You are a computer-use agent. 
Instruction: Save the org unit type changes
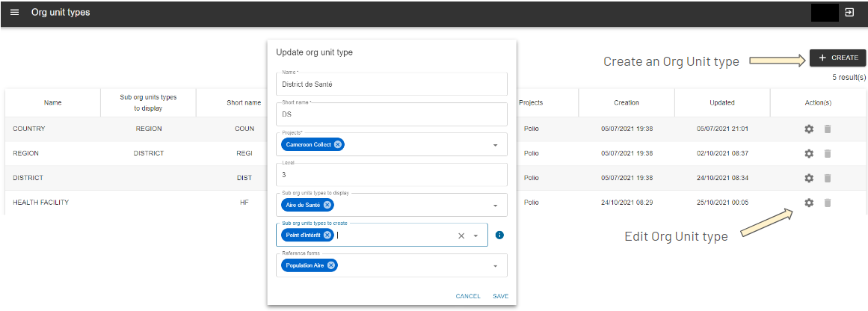pos(500,296)
